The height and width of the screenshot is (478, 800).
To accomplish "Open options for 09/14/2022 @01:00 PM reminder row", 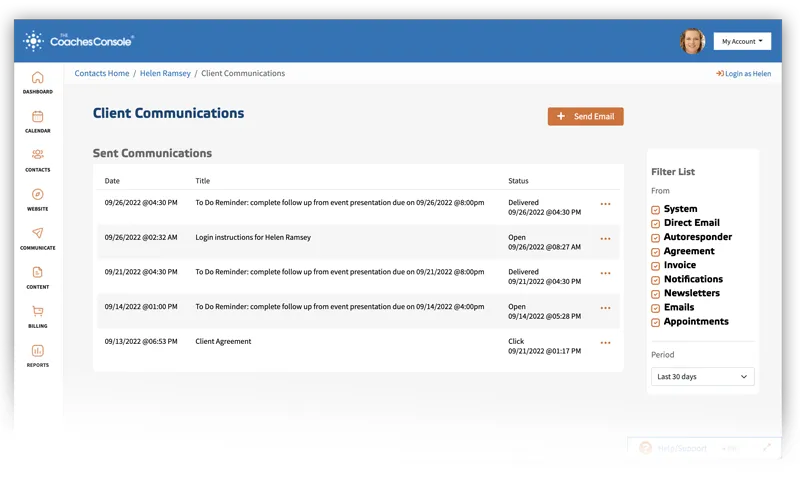I will pyautogui.click(x=605, y=308).
